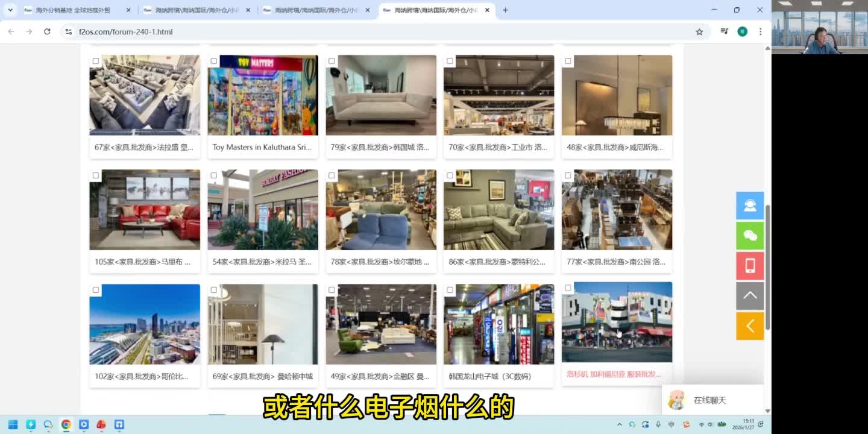Click the page vertical scrollbar thumb
This screenshot has width=868, height=434.
[767, 265]
